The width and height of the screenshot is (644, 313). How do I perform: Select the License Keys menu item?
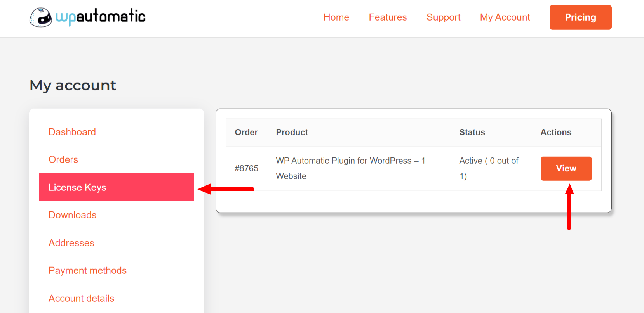pyautogui.click(x=117, y=187)
